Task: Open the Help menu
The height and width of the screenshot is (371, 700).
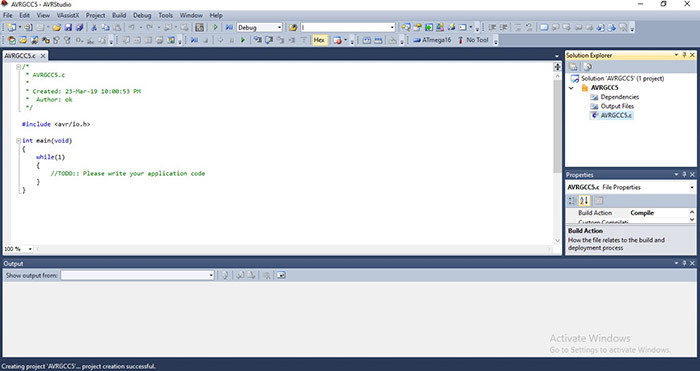Action: (216, 15)
